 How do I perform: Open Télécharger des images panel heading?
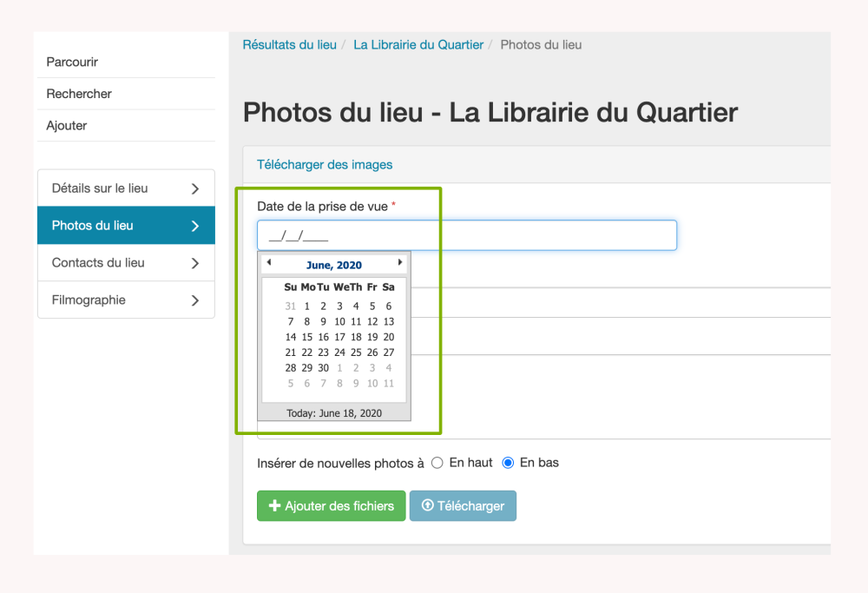pyautogui.click(x=325, y=164)
